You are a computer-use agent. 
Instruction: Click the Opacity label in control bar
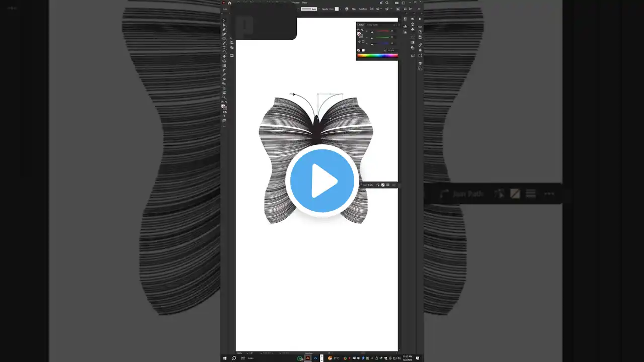pos(325,9)
